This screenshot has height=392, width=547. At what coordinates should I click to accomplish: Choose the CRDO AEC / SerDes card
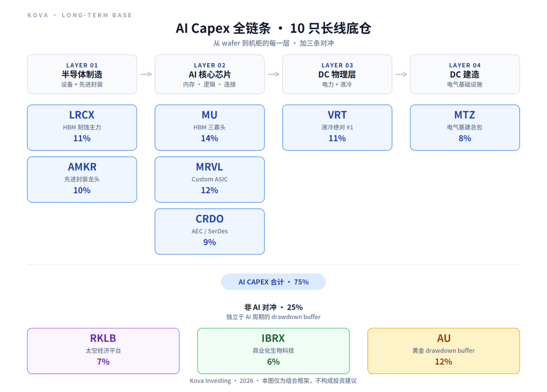click(210, 232)
